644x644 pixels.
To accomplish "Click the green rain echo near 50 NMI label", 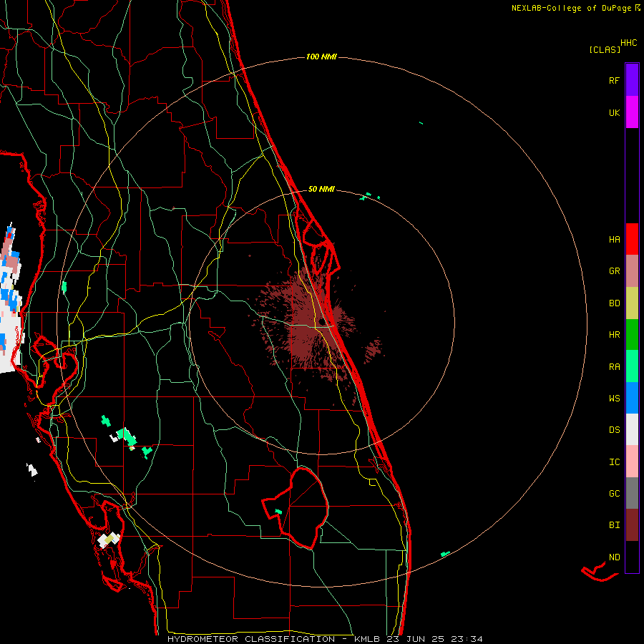I will [365, 196].
